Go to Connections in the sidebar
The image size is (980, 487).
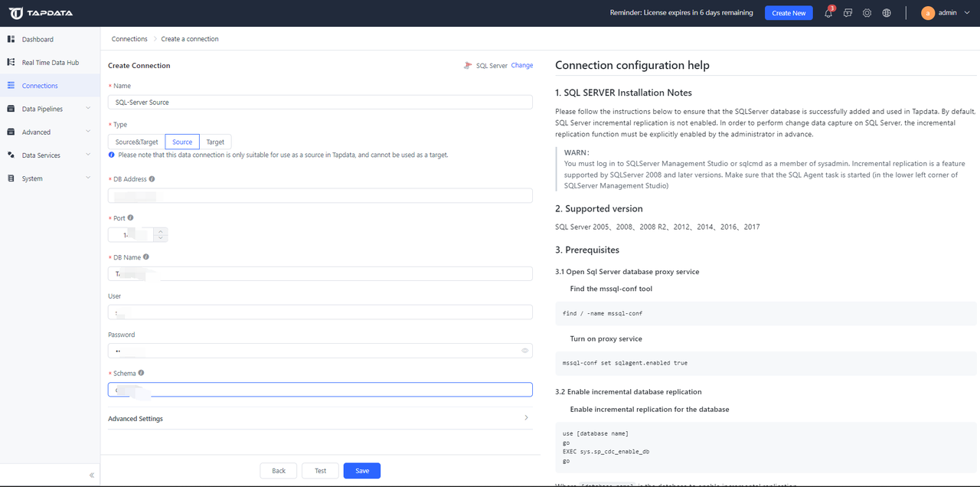[x=50, y=86]
